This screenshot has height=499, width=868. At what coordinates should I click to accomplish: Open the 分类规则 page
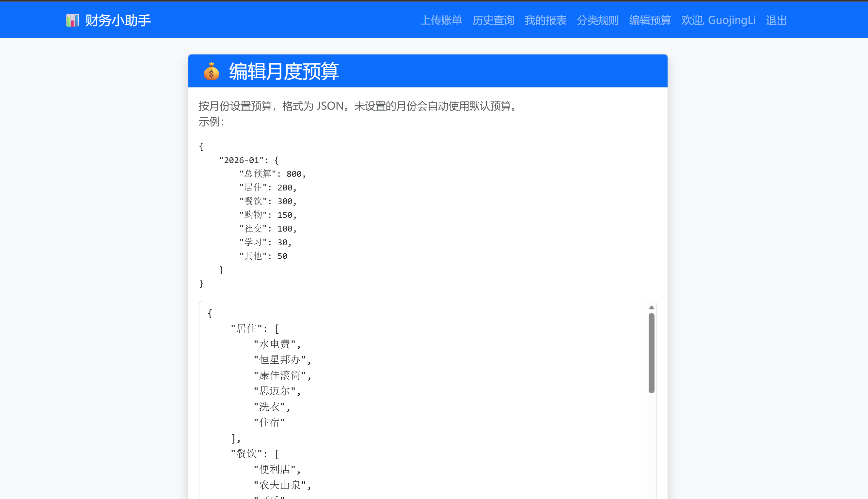click(x=598, y=20)
